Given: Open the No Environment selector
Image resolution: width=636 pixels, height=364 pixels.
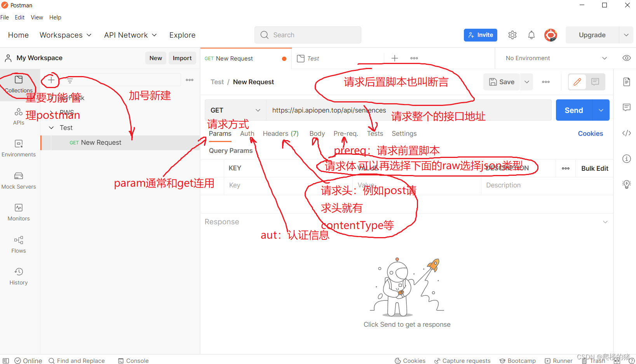Looking at the screenshot, I should click(556, 58).
